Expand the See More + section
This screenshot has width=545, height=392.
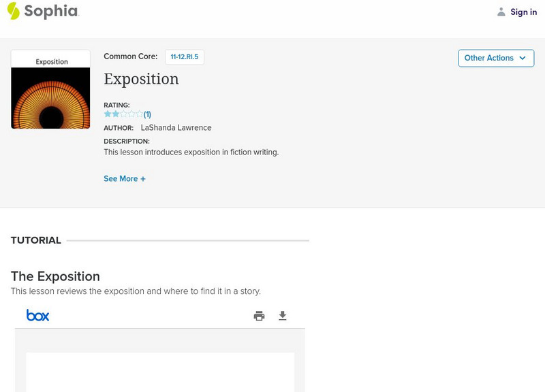(125, 179)
